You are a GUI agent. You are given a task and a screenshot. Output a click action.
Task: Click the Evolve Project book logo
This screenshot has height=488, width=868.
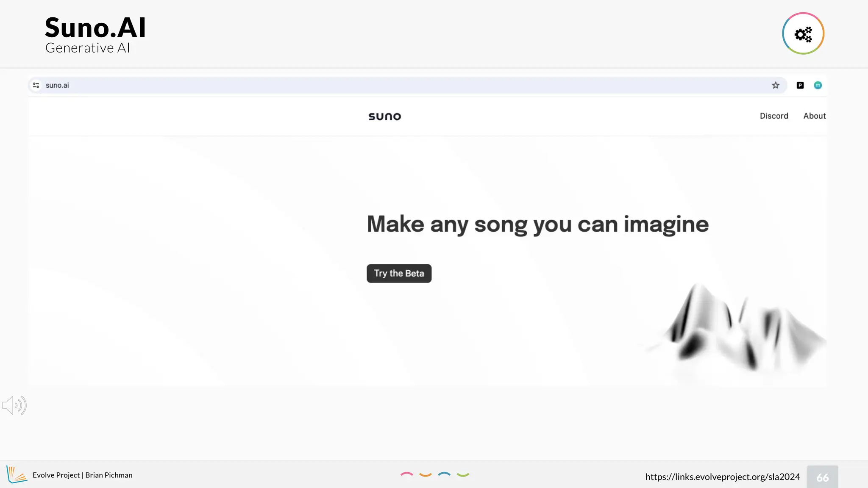17,474
